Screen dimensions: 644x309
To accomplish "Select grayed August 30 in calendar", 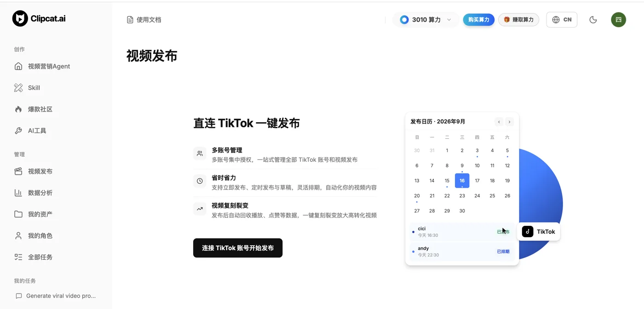I will click(x=417, y=150).
